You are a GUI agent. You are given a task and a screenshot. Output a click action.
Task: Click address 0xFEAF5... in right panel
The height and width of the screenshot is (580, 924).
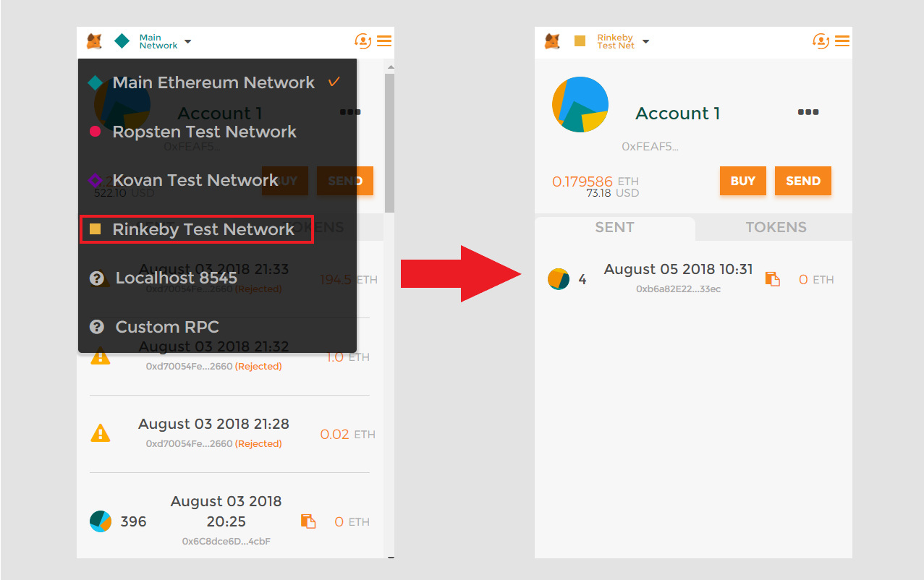[650, 147]
